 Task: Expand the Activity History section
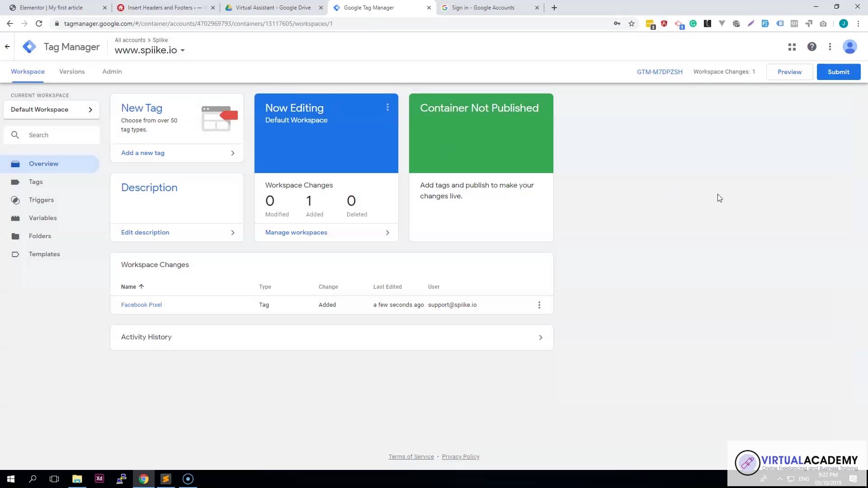pyautogui.click(x=332, y=338)
